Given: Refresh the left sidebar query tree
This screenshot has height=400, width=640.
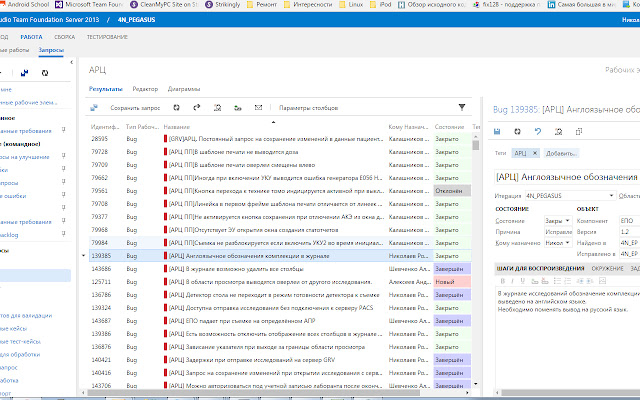Looking at the screenshot, I should coord(45,73).
